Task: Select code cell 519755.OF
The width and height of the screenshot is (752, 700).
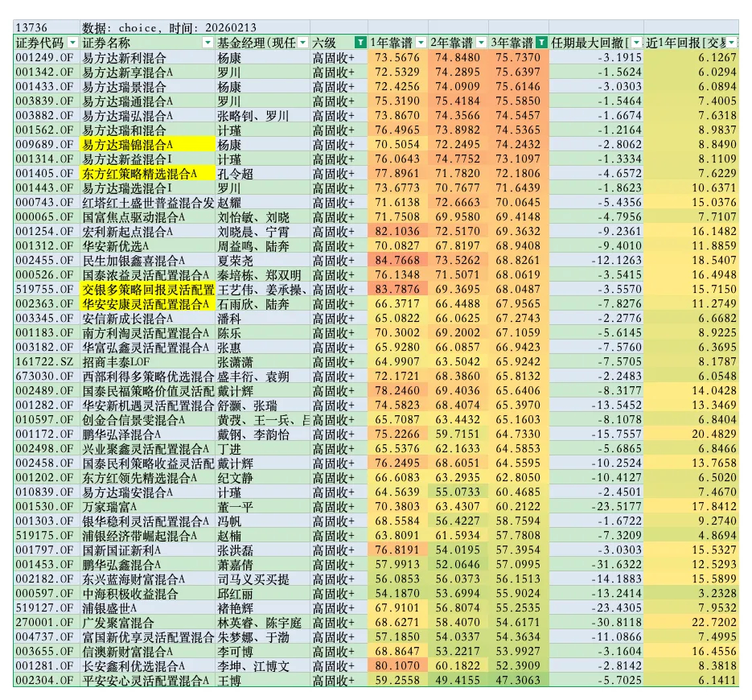Action: pos(47,290)
